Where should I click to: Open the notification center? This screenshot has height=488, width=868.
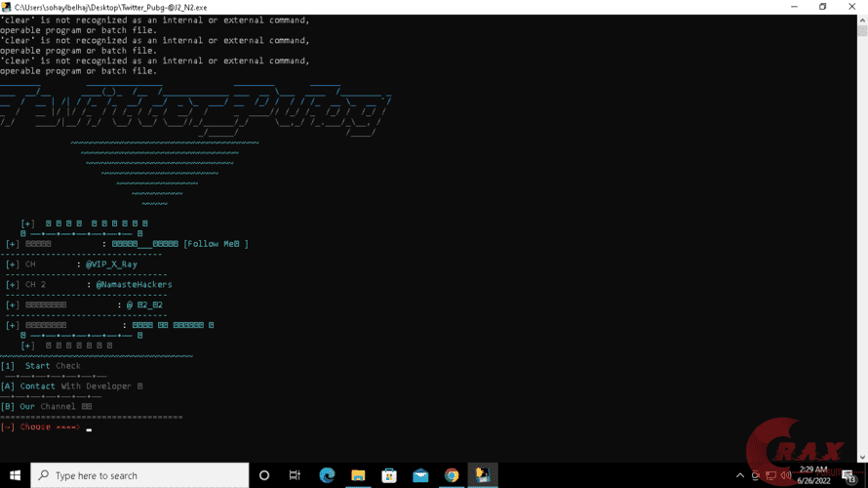pyautogui.click(x=850, y=476)
